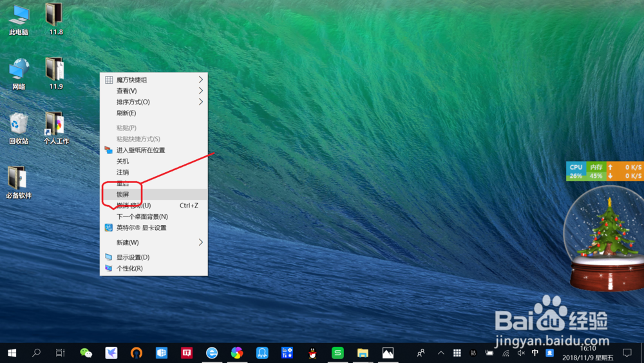
Task: Launch Internet Explorer from taskbar
Action: (x=212, y=353)
